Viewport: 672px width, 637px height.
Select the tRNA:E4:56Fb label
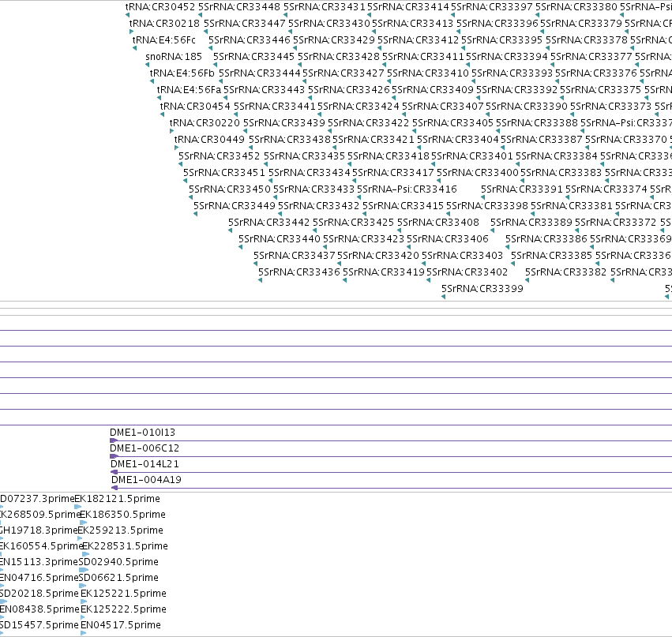point(182,73)
